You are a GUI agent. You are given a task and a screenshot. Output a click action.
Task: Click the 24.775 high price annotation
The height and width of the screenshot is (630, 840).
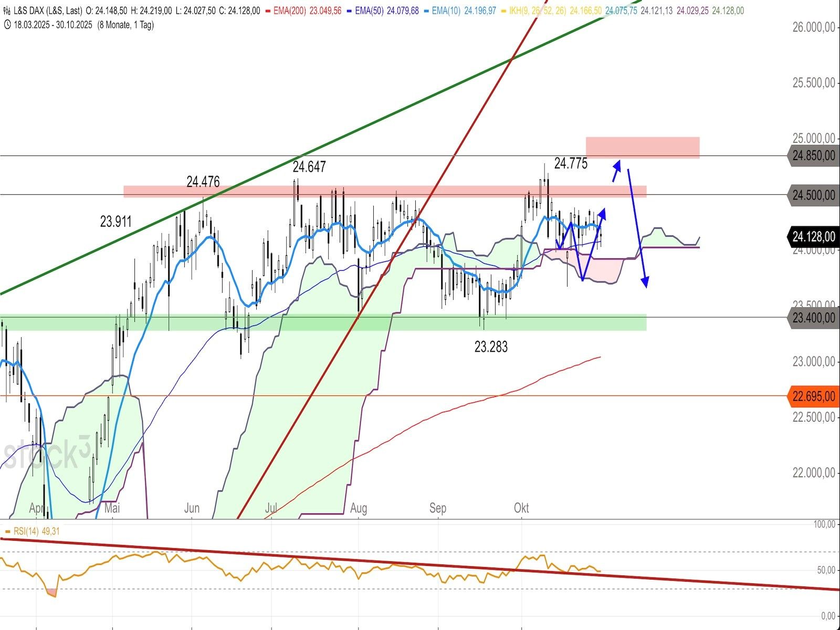point(571,164)
